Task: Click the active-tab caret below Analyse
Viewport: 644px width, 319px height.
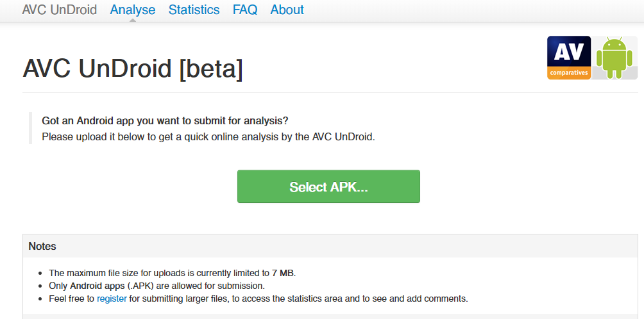Action: click(133, 20)
